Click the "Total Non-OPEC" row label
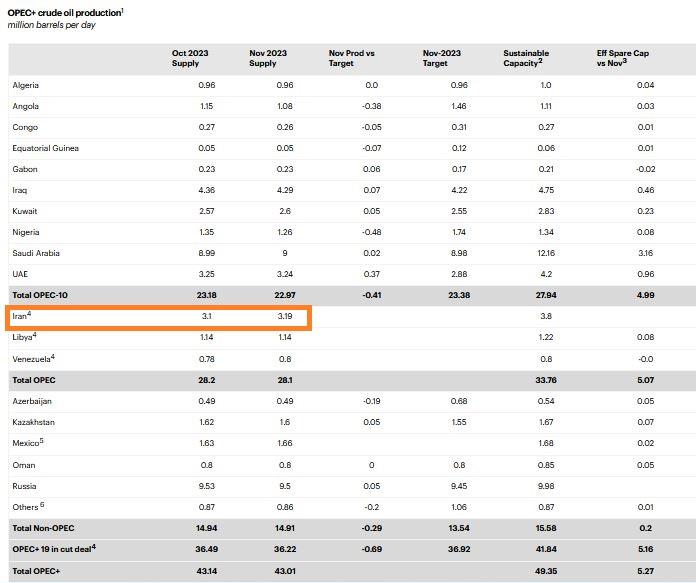696x583 pixels. pos(44,527)
